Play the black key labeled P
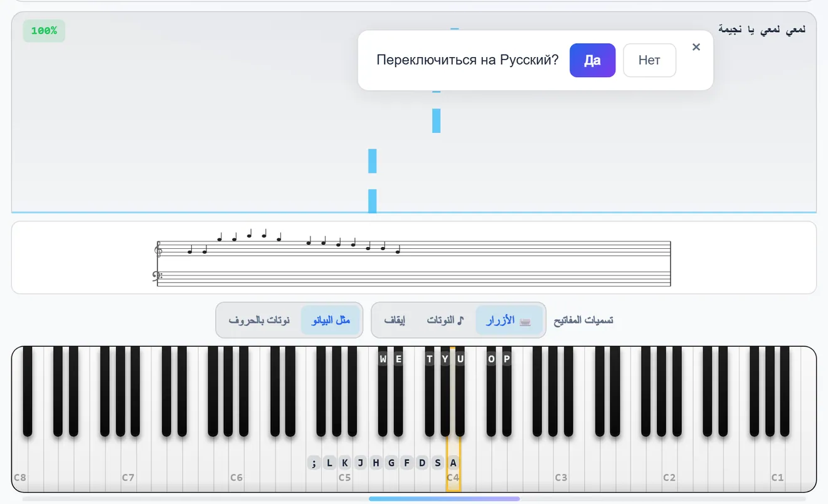 point(506,392)
